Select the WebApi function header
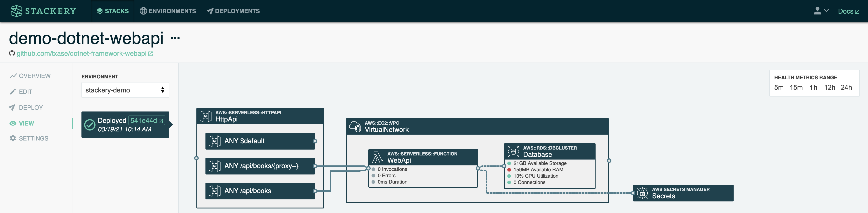Screen dimensions: 868x213 pyautogui.click(x=423, y=157)
